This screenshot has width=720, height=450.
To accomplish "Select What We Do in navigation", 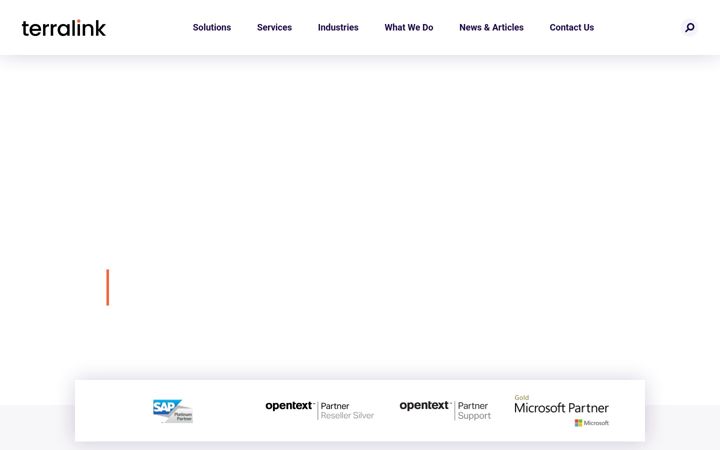I will point(409,28).
